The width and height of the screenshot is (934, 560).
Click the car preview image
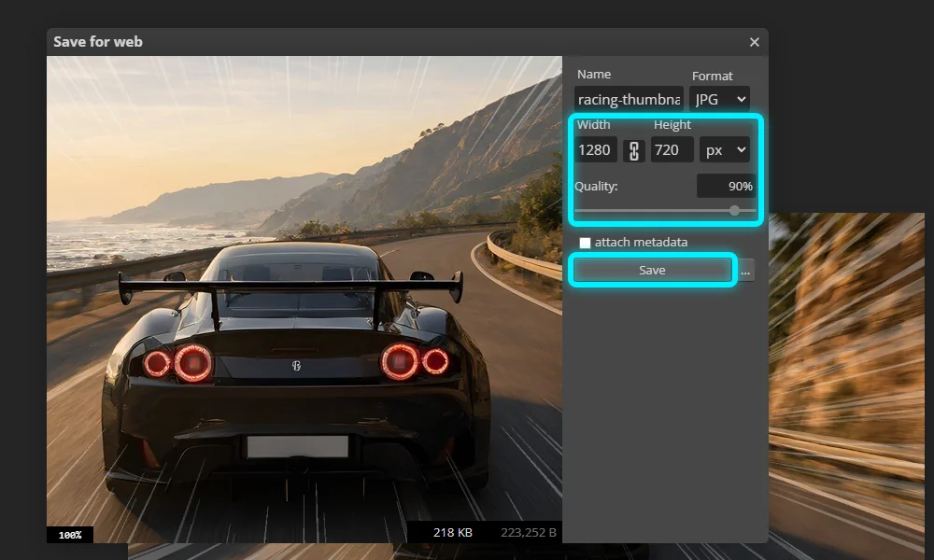click(x=304, y=300)
